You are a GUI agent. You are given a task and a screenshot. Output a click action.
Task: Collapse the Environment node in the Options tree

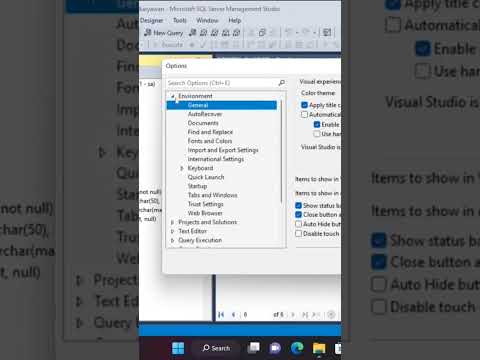pyautogui.click(x=173, y=96)
